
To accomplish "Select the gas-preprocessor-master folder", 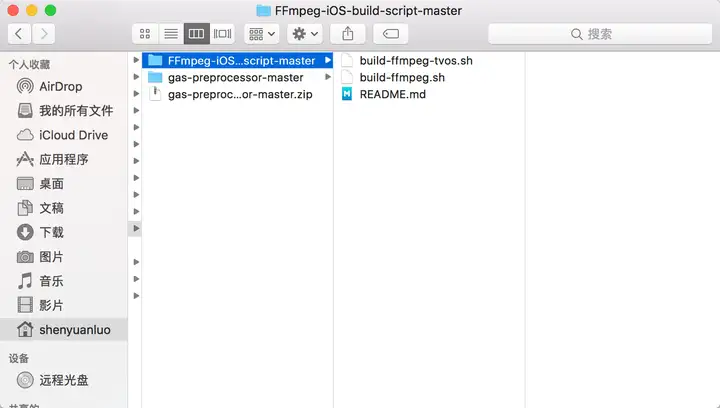I will pos(237,78).
